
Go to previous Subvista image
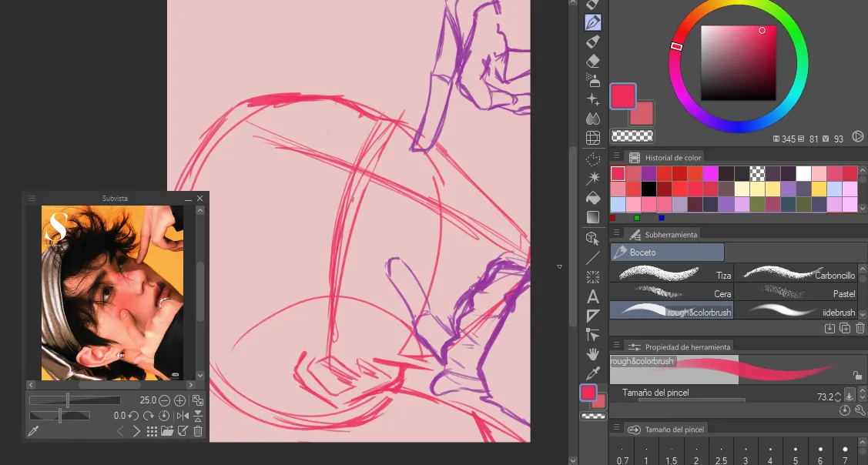click(121, 432)
